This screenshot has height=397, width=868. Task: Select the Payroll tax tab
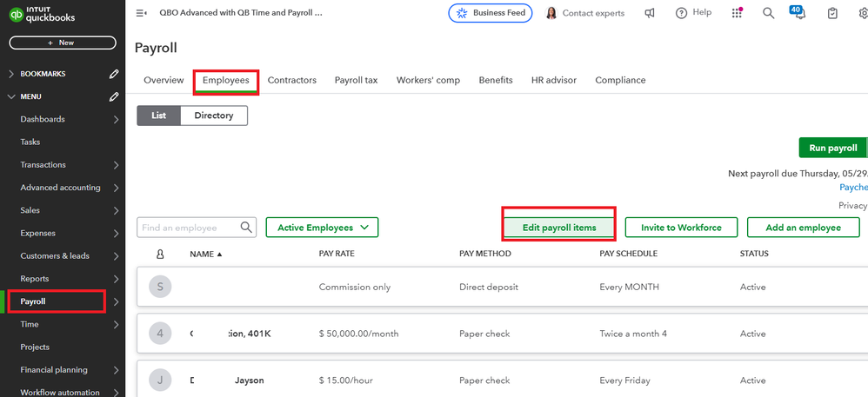356,80
